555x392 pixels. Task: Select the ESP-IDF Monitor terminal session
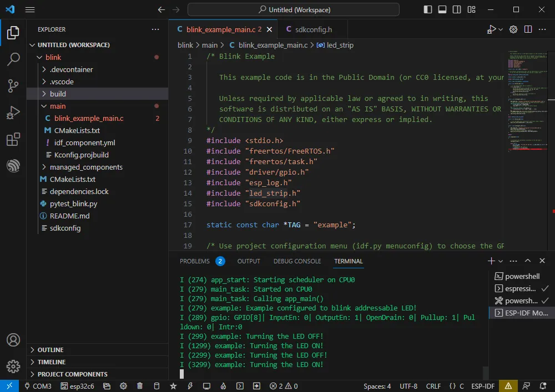point(522,312)
